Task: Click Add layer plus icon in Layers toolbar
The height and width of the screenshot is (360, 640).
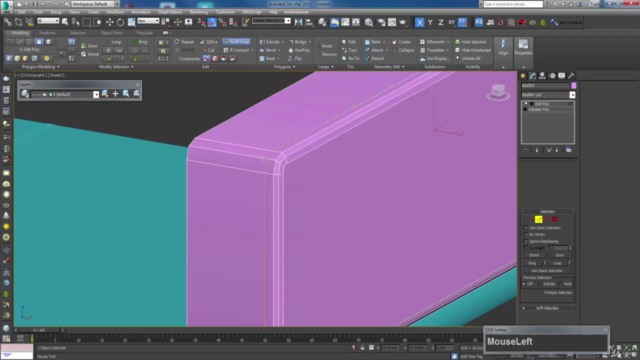Action: coord(116,94)
